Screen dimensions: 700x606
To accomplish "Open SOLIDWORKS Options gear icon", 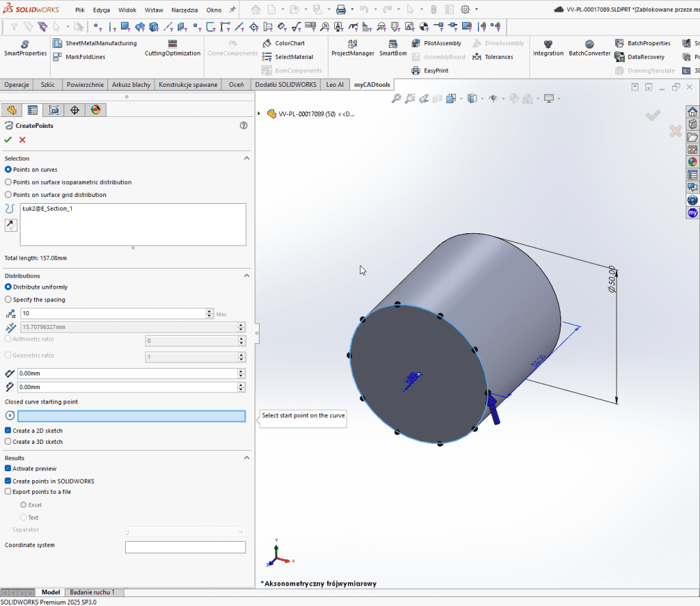I will pos(465,10).
